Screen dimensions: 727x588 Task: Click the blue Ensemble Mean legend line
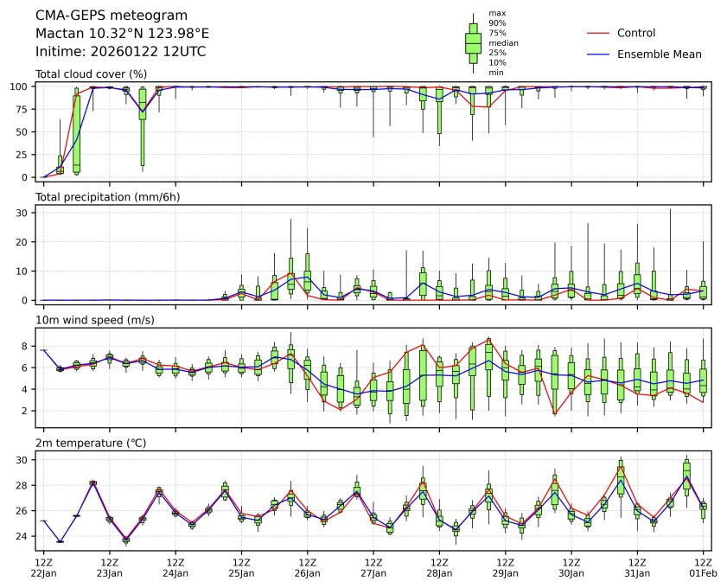[599, 54]
